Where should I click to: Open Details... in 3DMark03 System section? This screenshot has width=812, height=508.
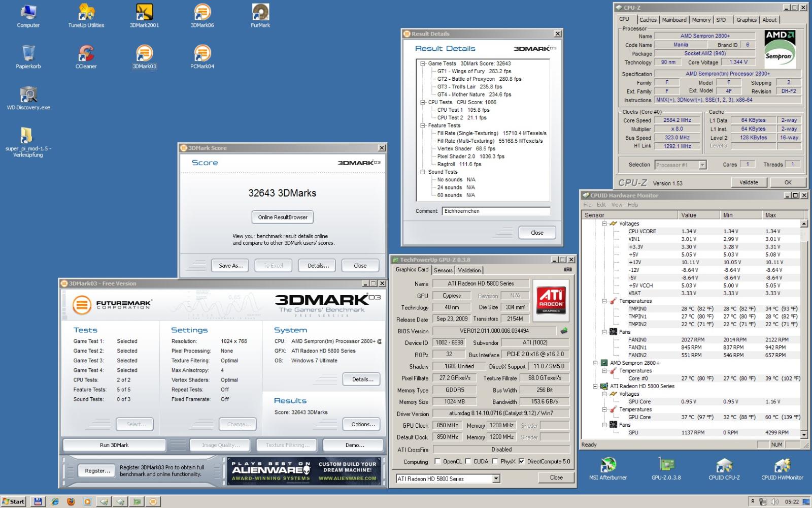coord(363,379)
